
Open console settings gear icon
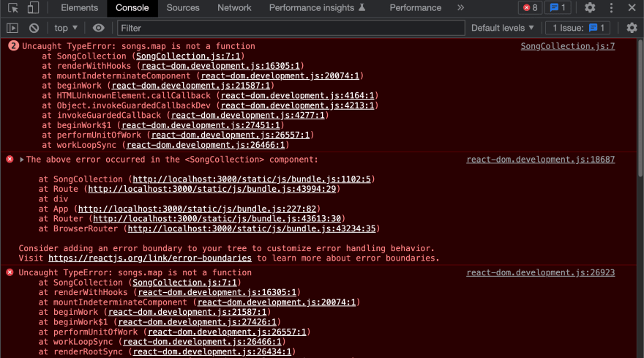pyautogui.click(x=632, y=28)
